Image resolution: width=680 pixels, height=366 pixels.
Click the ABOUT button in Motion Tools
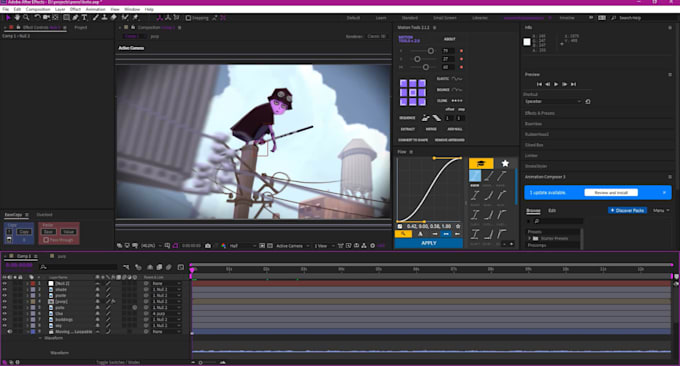[450, 39]
